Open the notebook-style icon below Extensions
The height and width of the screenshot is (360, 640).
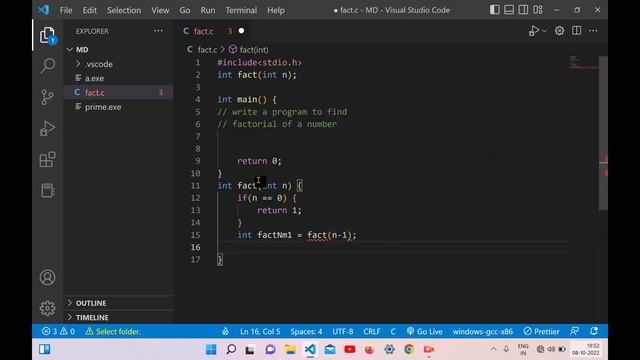pyautogui.click(x=47, y=190)
